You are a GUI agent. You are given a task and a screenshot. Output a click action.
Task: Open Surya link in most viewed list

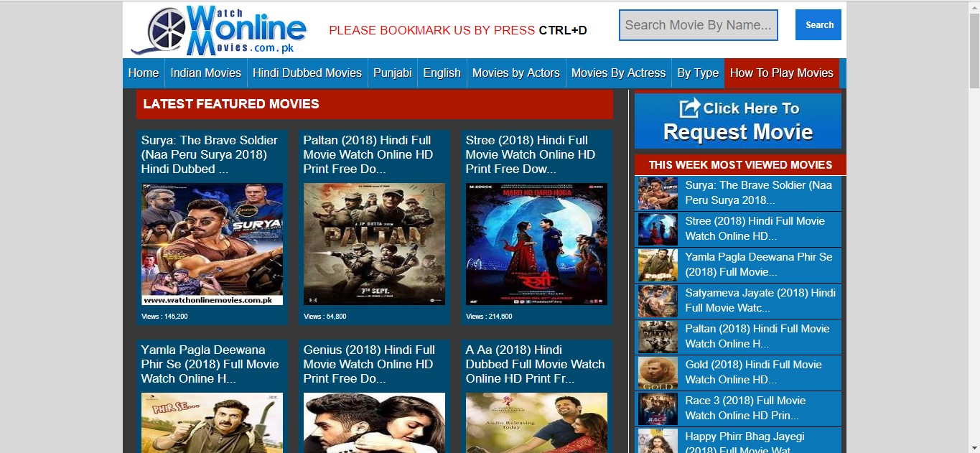pyautogui.click(x=758, y=192)
